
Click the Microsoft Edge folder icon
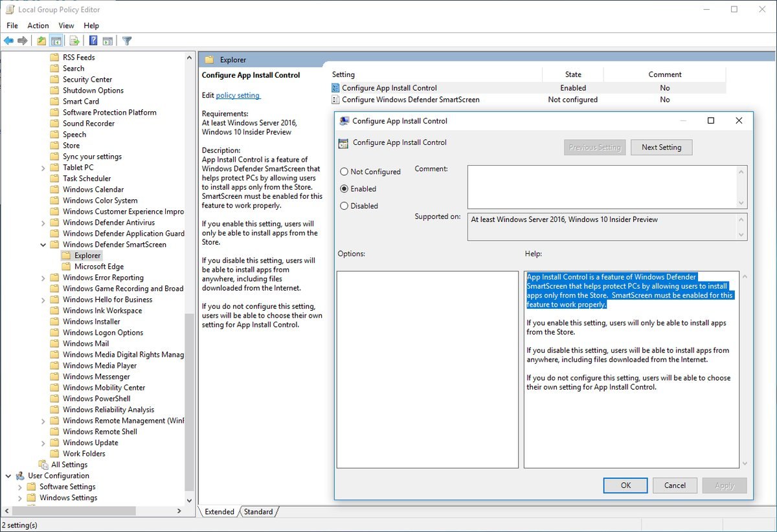pyautogui.click(x=66, y=267)
